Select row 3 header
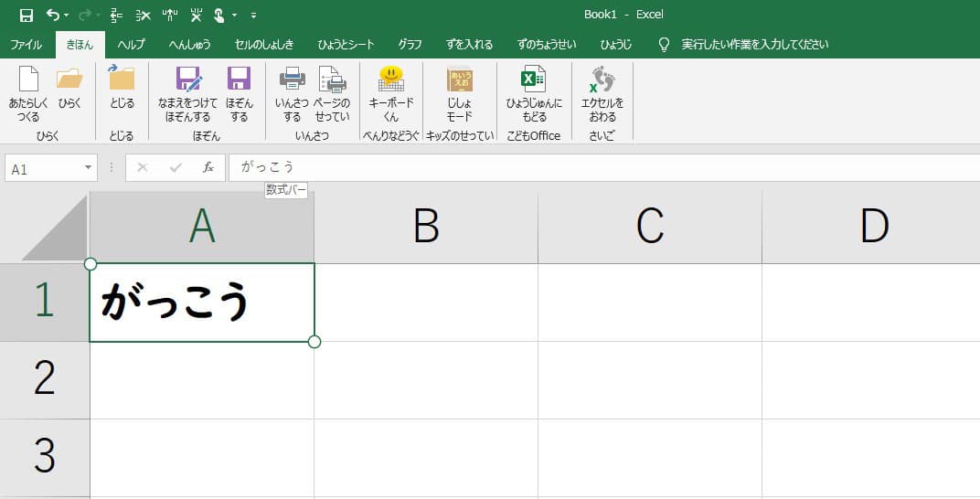The width and height of the screenshot is (980, 499). (45, 456)
